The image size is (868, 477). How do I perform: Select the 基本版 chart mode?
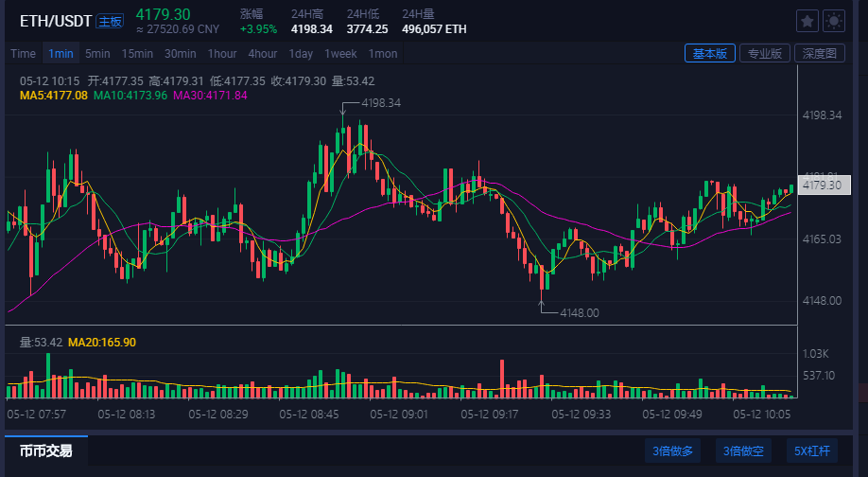tap(710, 53)
